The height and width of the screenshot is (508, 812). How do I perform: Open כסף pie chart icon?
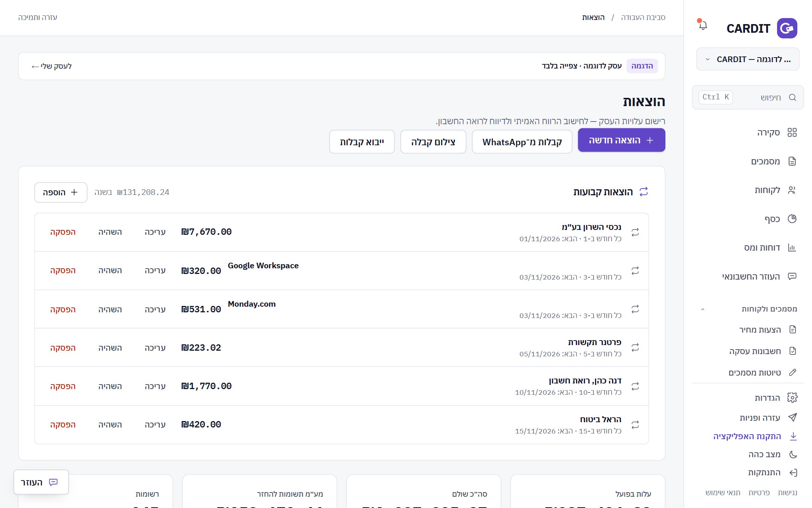pos(792,219)
